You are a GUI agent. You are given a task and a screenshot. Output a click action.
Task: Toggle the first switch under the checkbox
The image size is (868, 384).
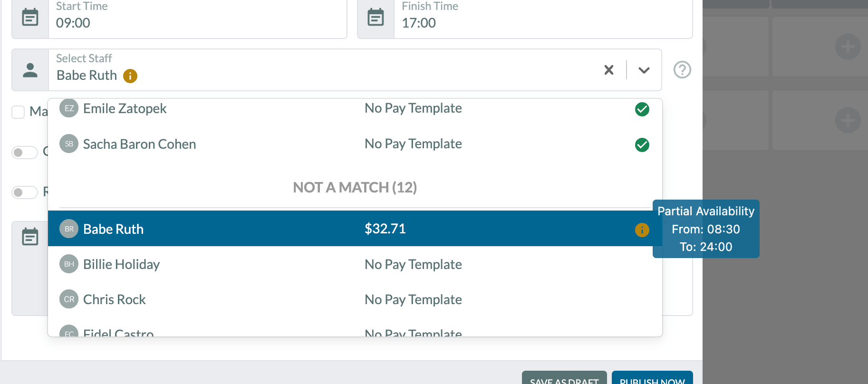click(x=25, y=153)
